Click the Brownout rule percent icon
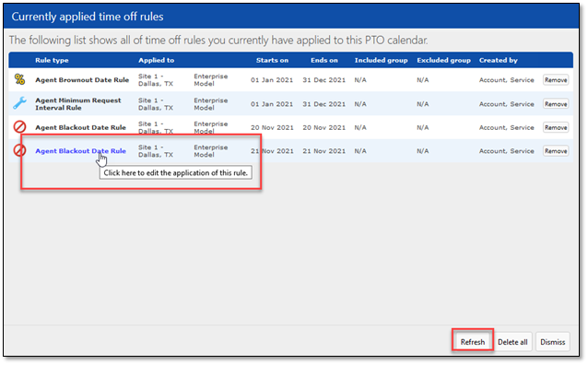 point(19,79)
